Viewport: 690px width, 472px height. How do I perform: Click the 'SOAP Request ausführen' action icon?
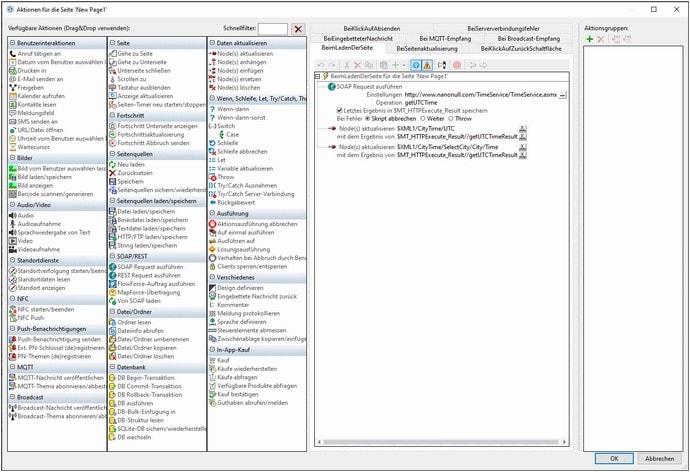[x=112, y=267]
